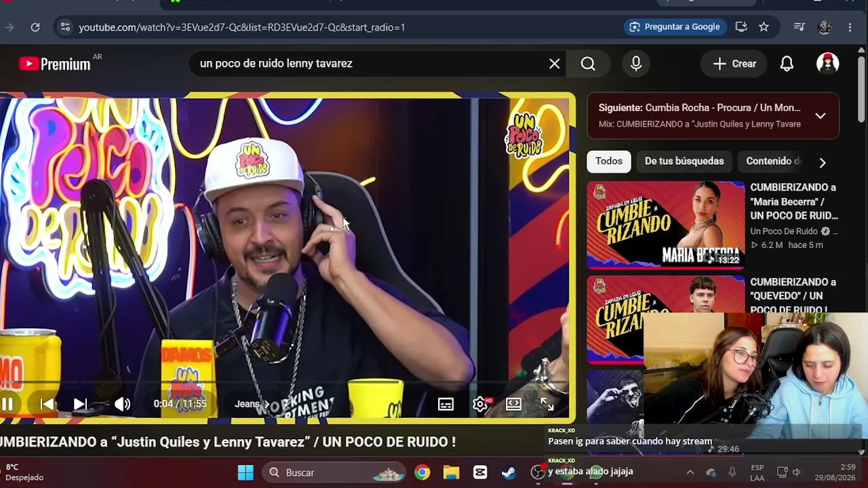Open OBS Studio from the taskbar
The image size is (868, 488).
point(538,472)
